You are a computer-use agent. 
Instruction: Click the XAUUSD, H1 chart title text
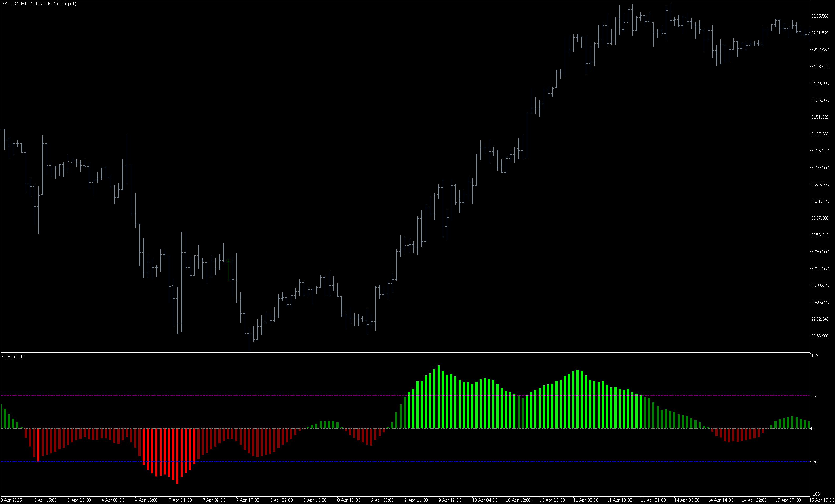click(39, 4)
